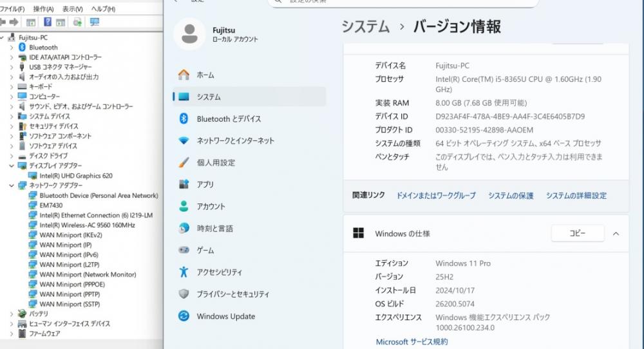
Task: Open ドメインまたはワークグループ link
Action: (436, 196)
